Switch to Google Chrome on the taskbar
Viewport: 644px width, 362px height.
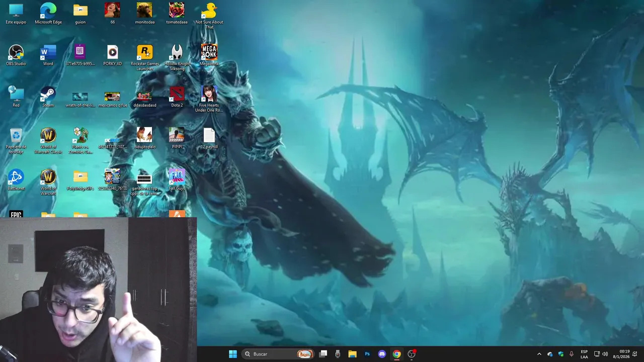click(x=396, y=354)
